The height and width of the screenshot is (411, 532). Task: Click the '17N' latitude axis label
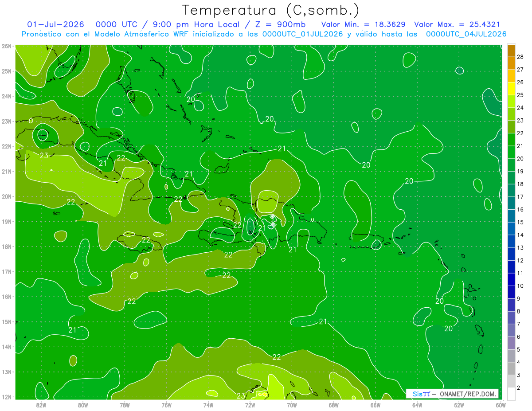pos(6,271)
